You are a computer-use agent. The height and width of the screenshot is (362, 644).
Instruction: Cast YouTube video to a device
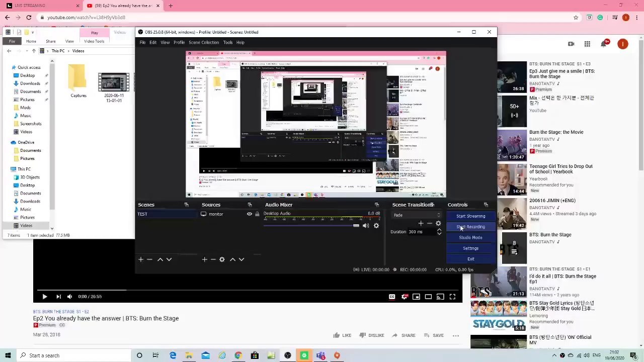[x=440, y=297]
